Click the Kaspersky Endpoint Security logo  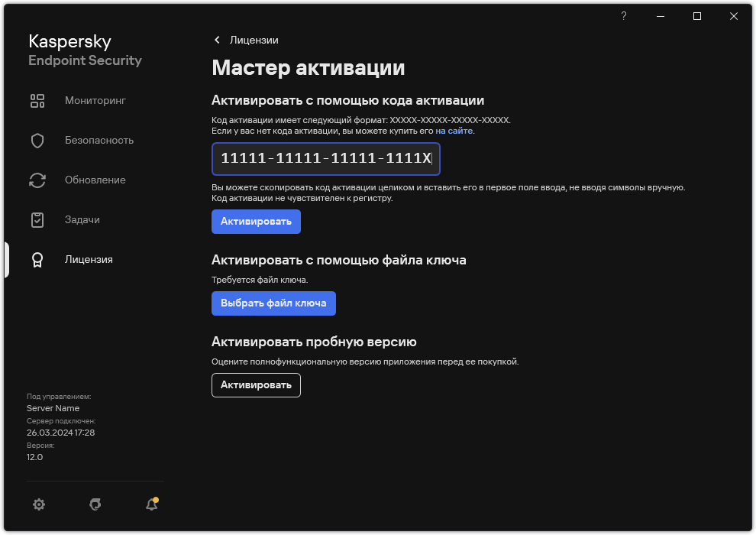point(85,49)
